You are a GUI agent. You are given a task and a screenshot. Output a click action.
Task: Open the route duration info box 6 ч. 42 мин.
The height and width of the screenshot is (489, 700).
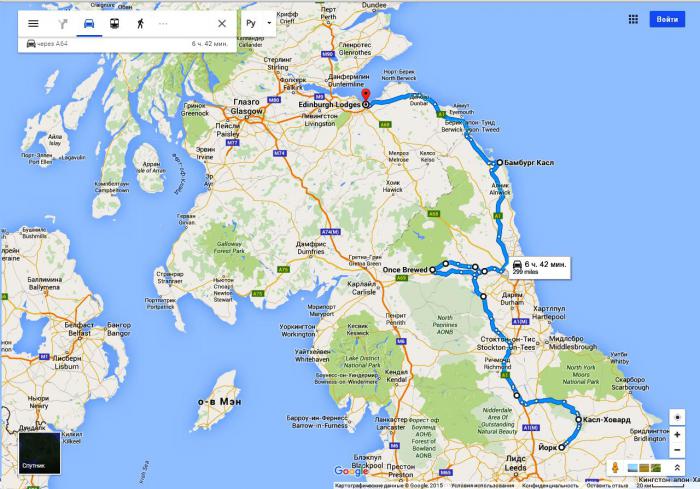click(540, 267)
